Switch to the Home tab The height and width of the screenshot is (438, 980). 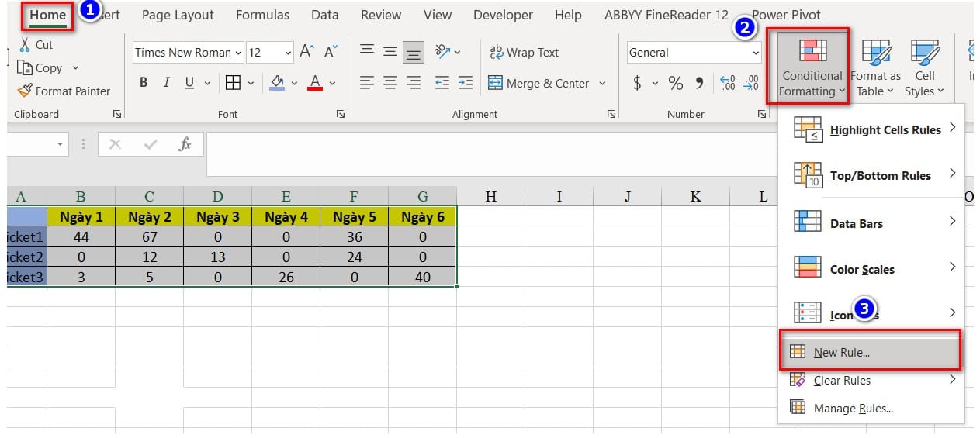48,15
